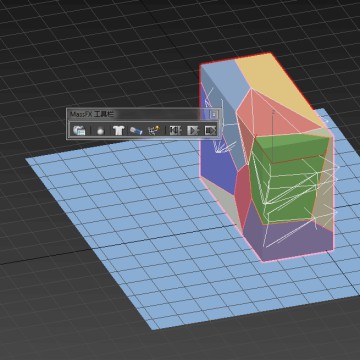Close the MassFX toolbar window

coord(214,114)
